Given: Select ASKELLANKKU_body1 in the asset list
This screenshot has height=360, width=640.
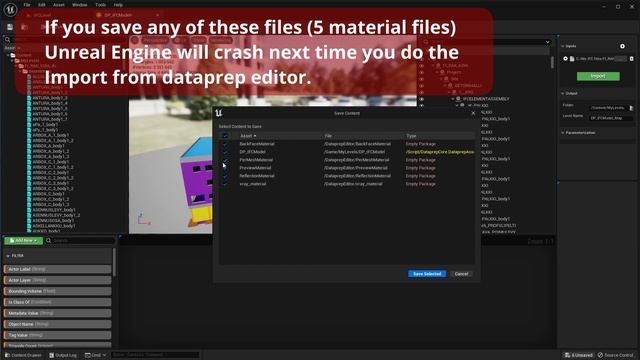Looking at the screenshot, I should [54, 226].
